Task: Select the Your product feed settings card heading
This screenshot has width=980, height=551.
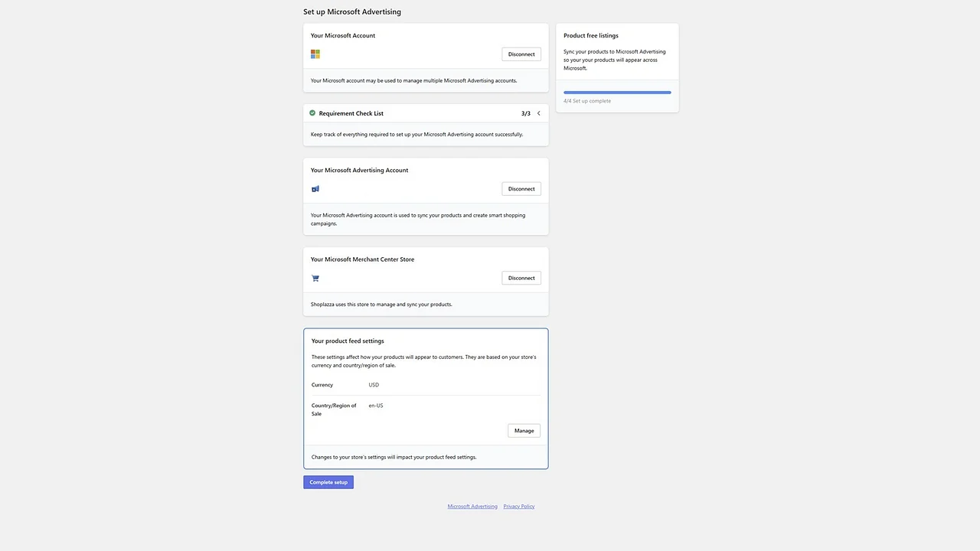Action: (348, 341)
